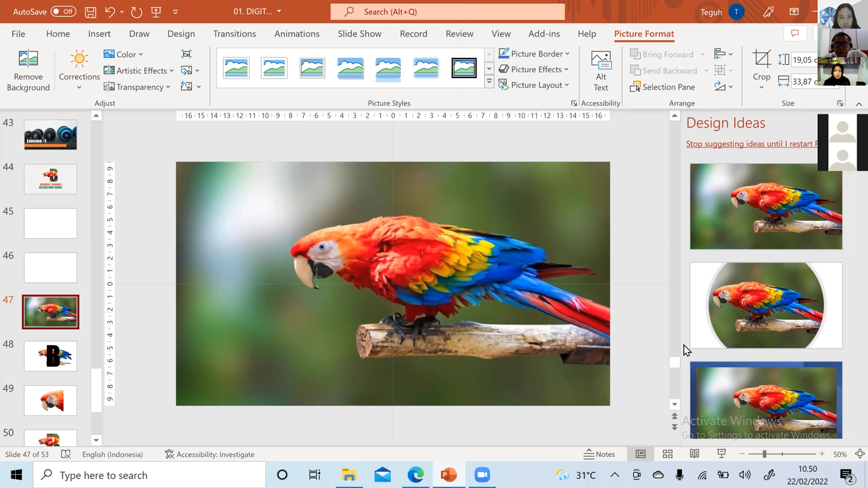Open the File menu
868x488 pixels.
pos(18,34)
